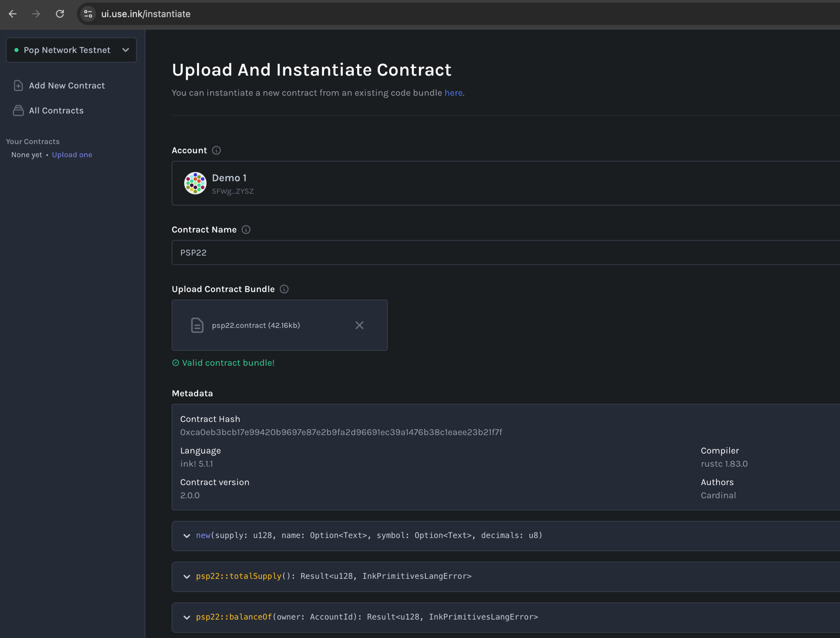The height and width of the screenshot is (638, 840).
Task: Click the Upload one link
Action: coord(72,155)
